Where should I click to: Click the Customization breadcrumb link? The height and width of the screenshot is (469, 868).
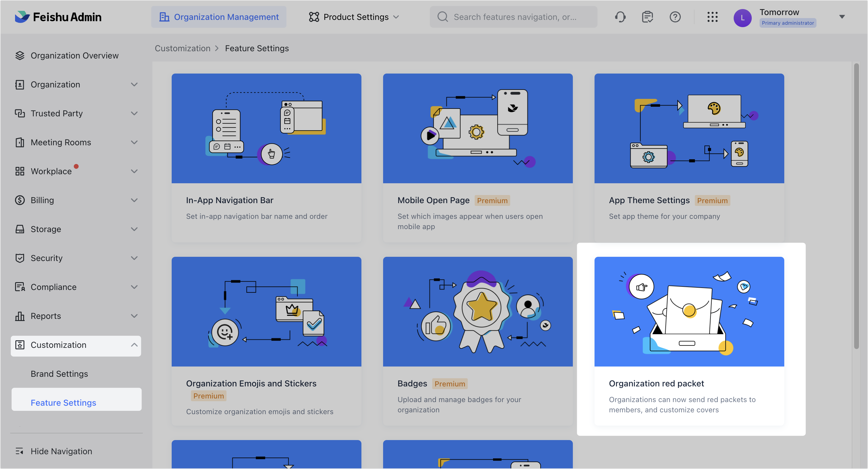(x=183, y=48)
